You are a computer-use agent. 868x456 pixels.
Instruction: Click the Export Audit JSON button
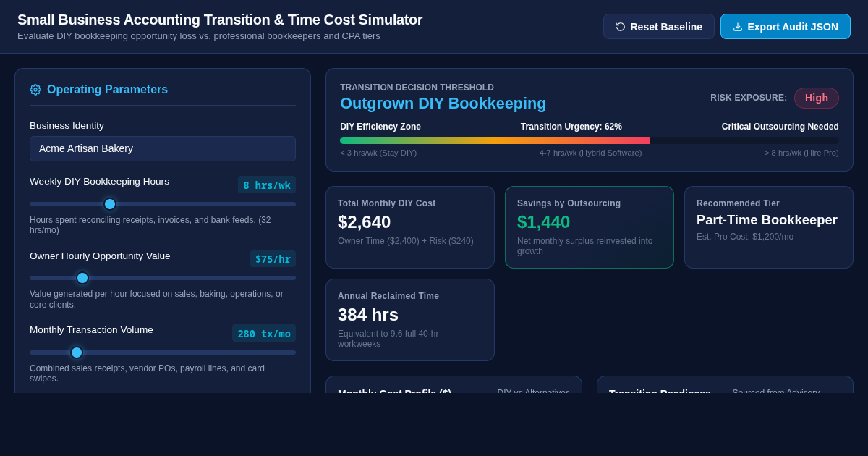point(786,27)
